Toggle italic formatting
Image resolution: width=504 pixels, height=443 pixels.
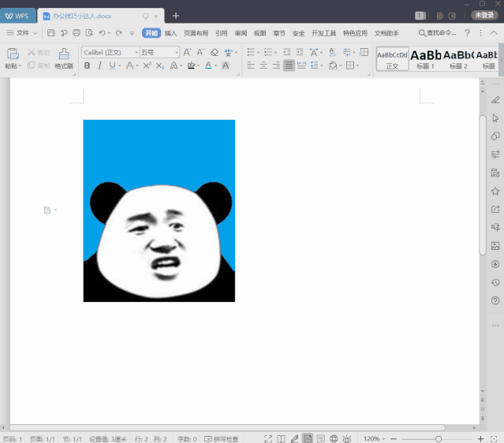click(x=99, y=65)
